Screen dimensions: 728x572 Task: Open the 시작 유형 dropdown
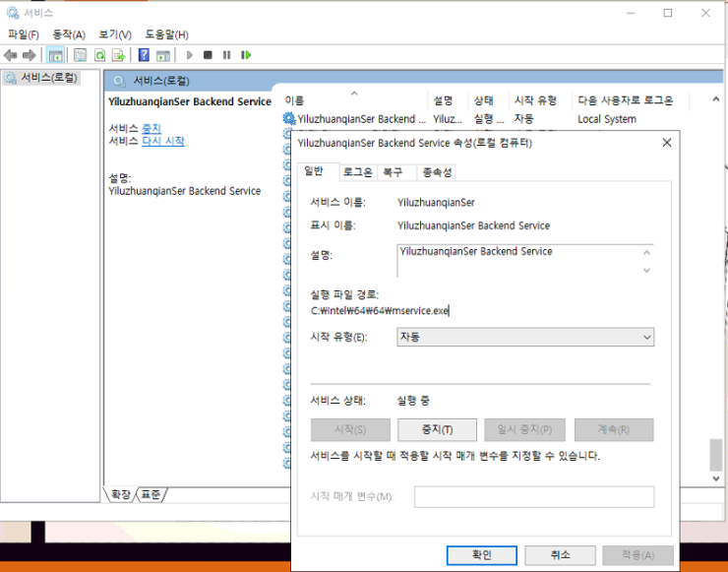pyautogui.click(x=525, y=337)
